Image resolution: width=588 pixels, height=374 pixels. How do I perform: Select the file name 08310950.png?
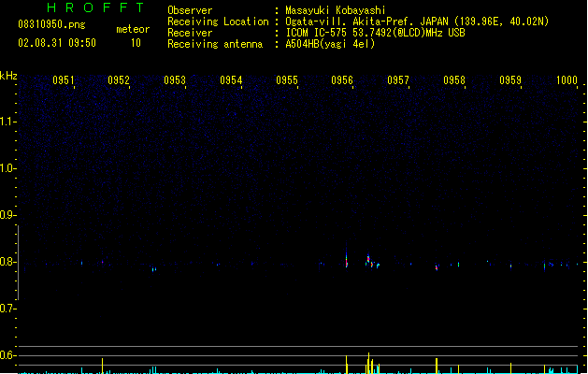[51, 24]
